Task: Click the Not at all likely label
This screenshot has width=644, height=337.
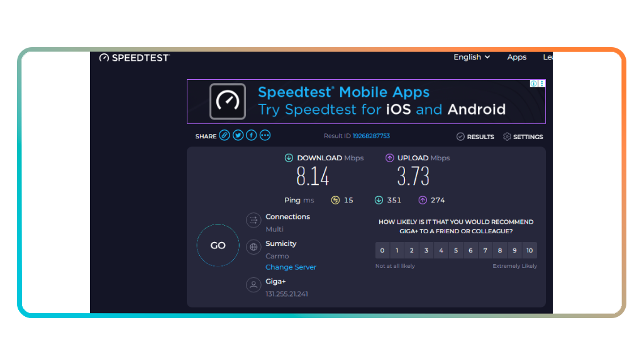Action: [395, 266]
